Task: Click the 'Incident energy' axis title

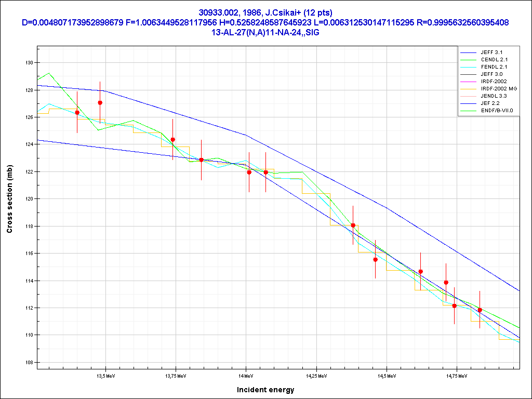Action: point(265,390)
